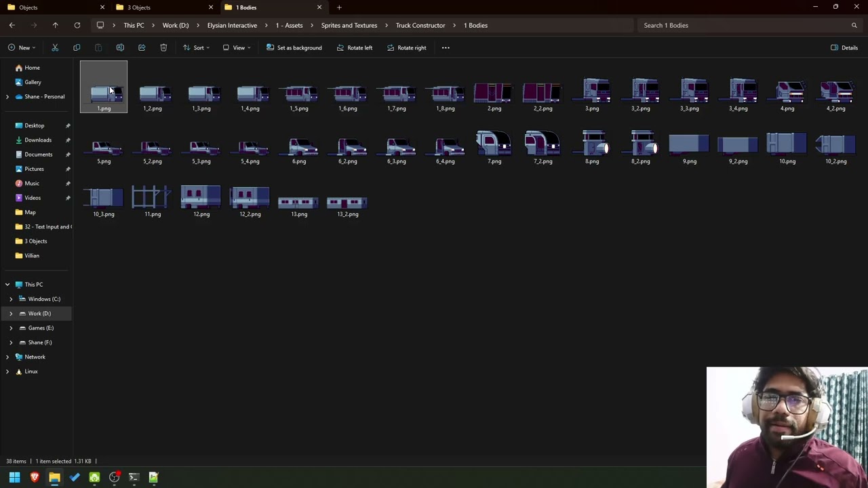Expand the Linux tree node
This screenshot has width=868, height=488.
point(7,371)
